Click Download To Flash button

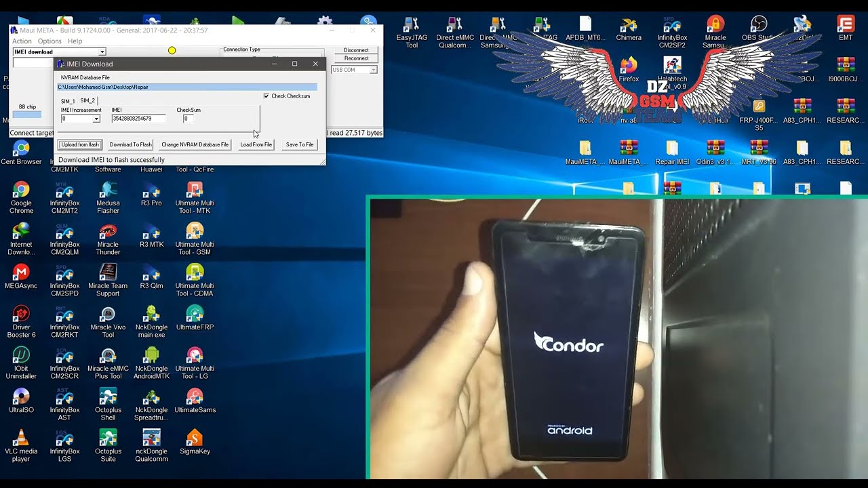pos(131,144)
